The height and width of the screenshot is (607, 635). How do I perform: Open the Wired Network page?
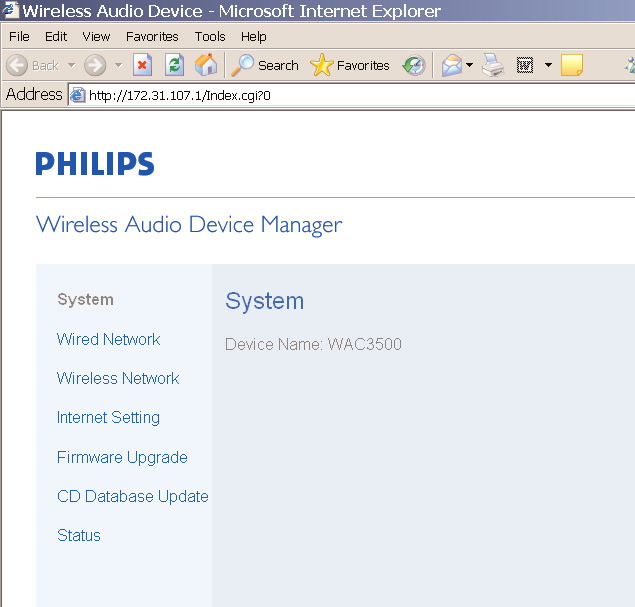[109, 339]
